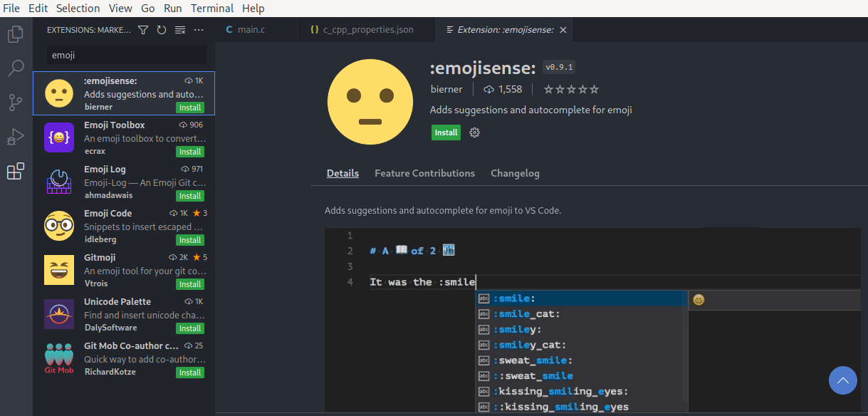
Task: Open the Run and Debug view
Action: (x=16, y=137)
